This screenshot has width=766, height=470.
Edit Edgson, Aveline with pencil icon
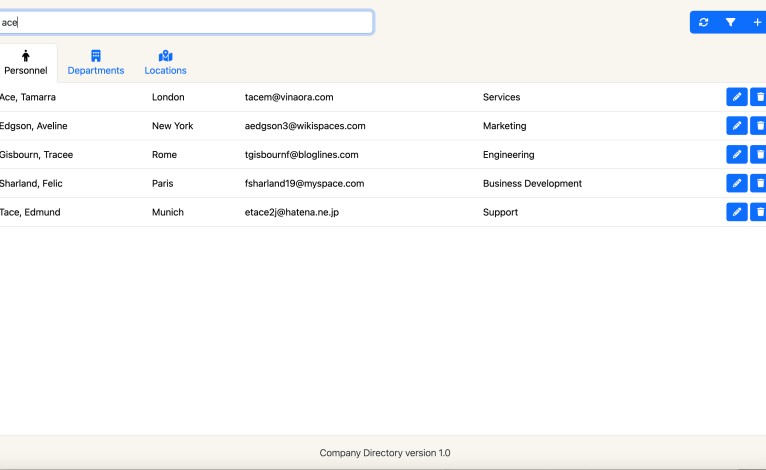736,126
